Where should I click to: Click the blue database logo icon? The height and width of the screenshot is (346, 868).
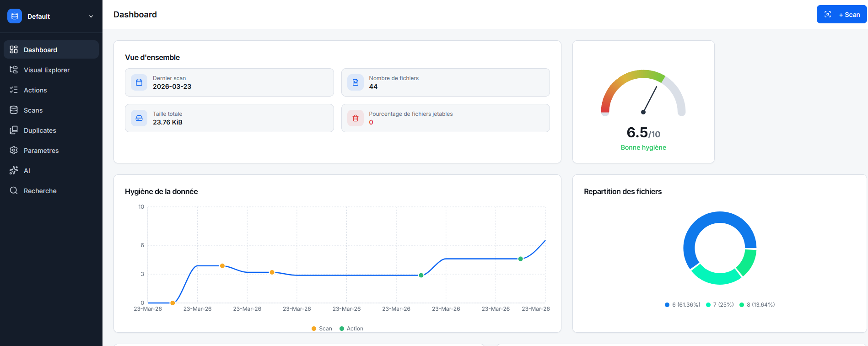[x=15, y=16]
